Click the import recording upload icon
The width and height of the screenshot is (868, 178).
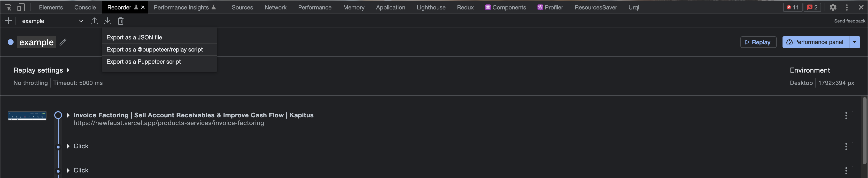94,21
